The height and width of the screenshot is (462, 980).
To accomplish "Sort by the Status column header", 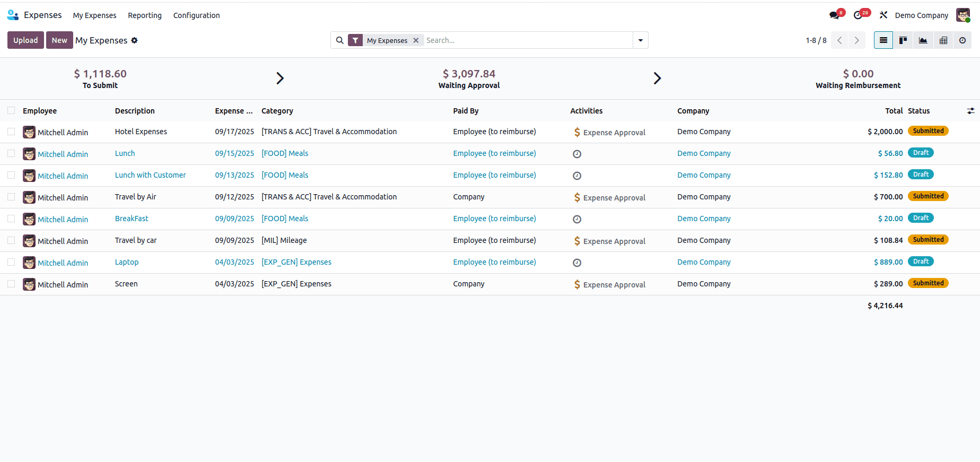I will [x=918, y=111].
